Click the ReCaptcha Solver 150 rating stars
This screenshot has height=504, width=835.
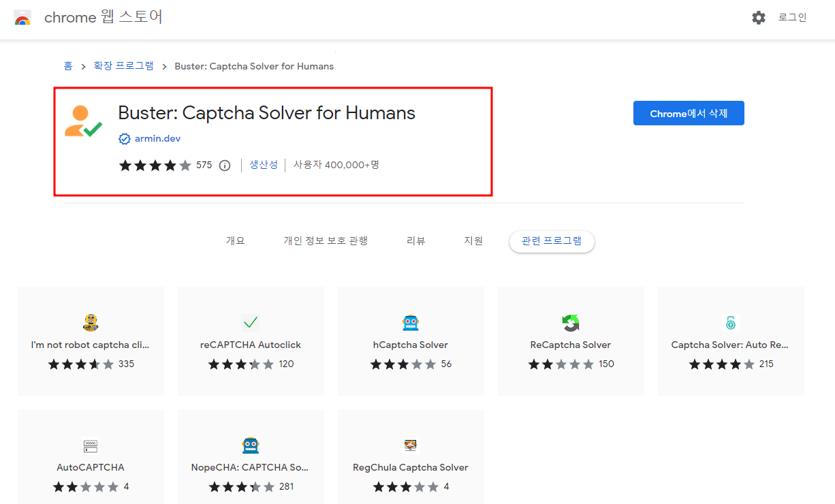click(x=561, y=364)
